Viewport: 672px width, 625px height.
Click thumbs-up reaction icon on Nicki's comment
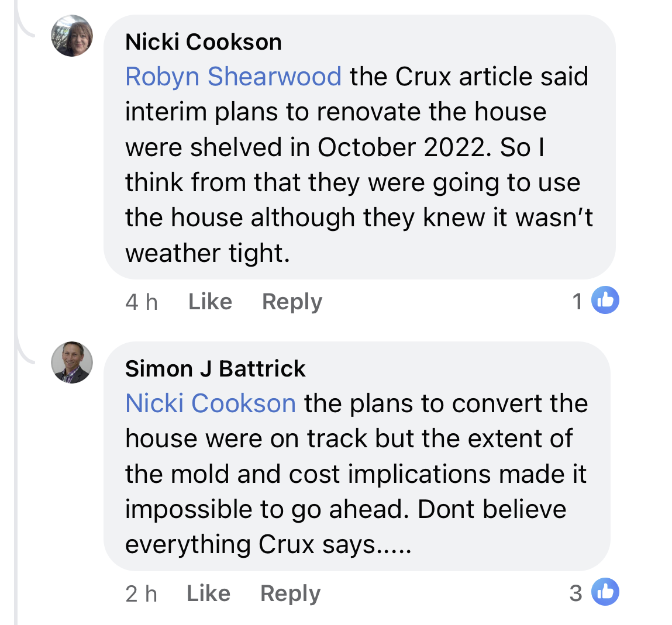coord(605,301)
